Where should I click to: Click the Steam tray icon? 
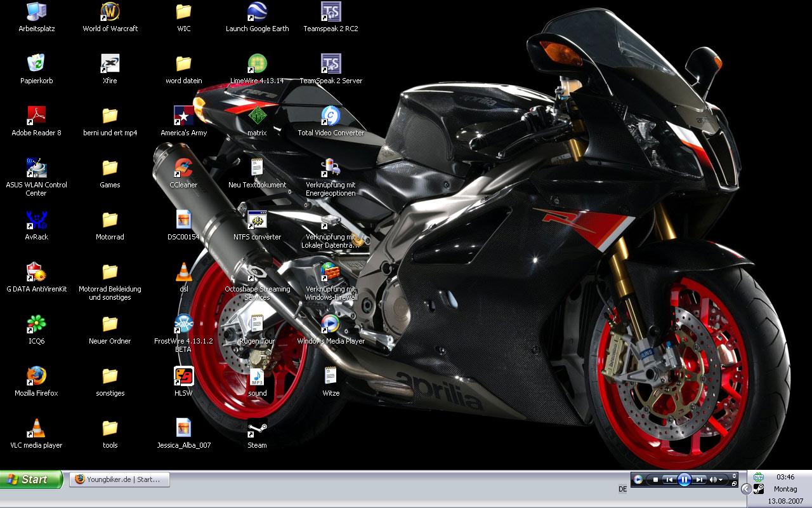[758, 489]
